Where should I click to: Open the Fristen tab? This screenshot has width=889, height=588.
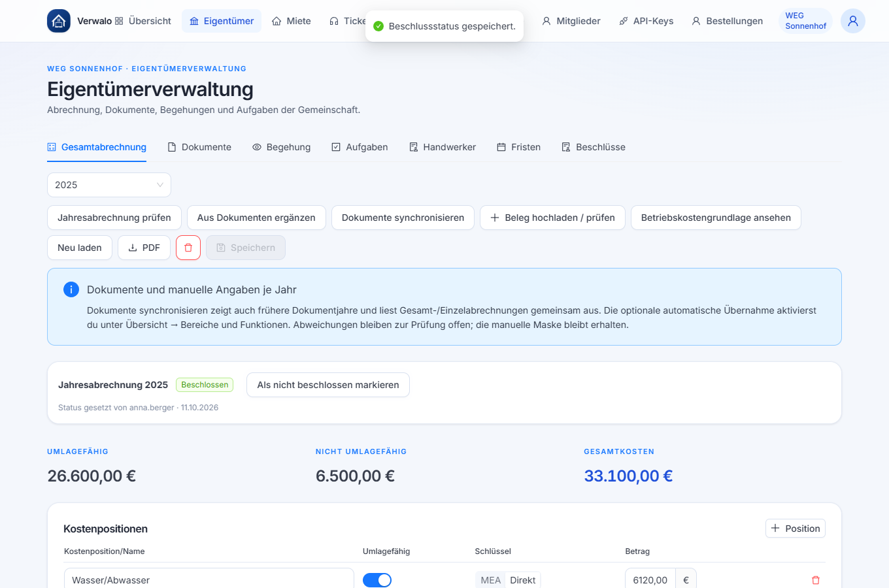519,147
